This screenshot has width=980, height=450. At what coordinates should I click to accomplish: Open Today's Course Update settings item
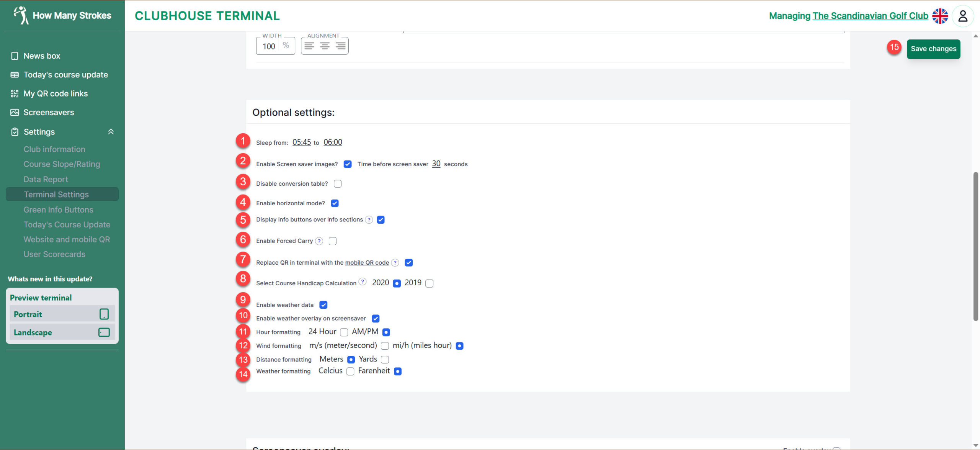(x=67, y=225)
